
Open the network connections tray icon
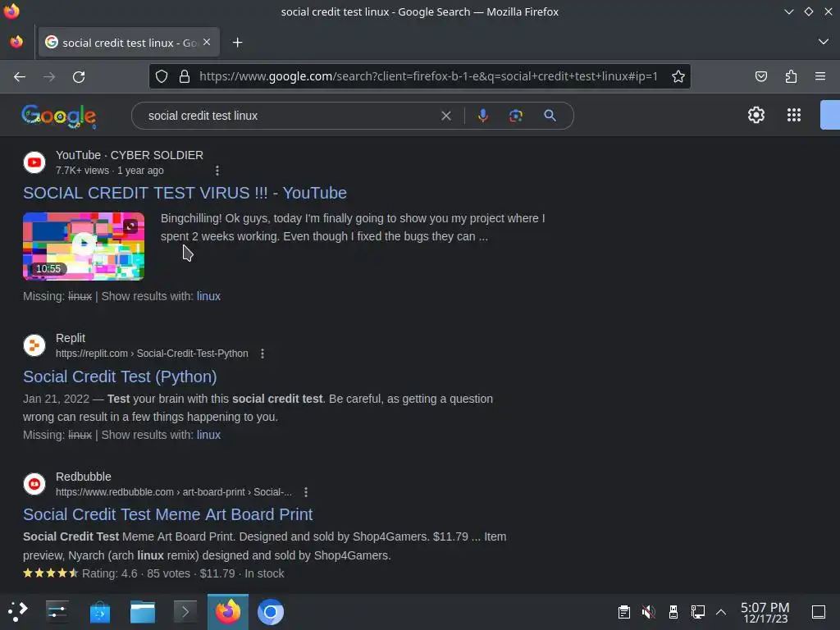tap(697, 612)
